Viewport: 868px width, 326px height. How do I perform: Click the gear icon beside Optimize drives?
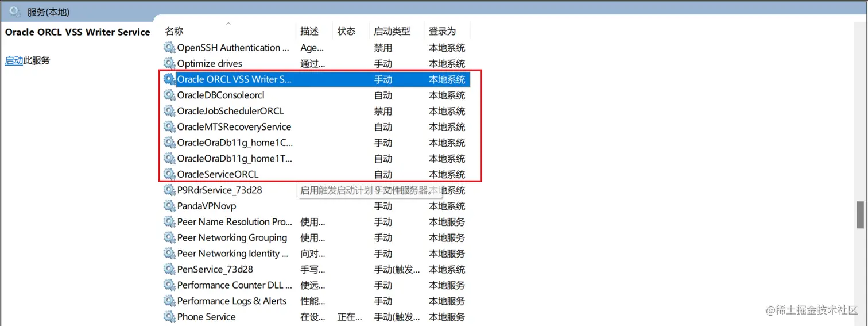[169, 63]
